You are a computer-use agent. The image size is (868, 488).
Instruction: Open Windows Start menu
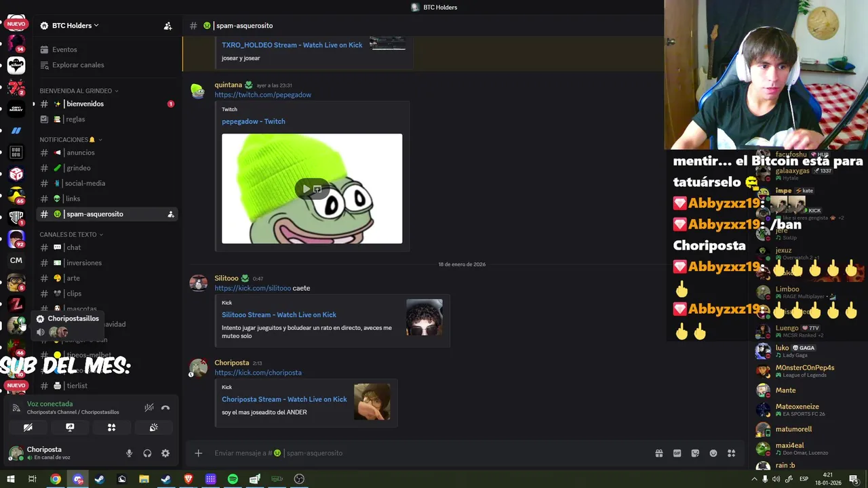coord(10,479)
